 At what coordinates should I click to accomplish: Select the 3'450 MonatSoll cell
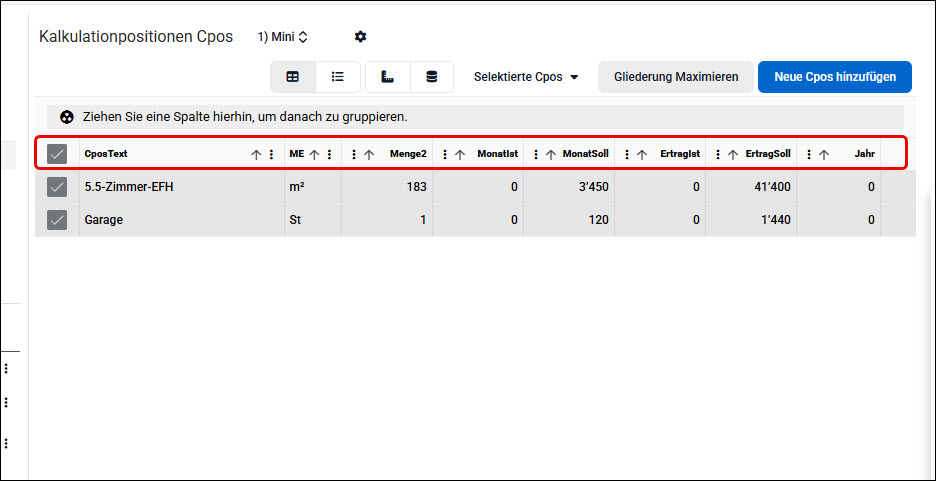(x=569, y=187)
